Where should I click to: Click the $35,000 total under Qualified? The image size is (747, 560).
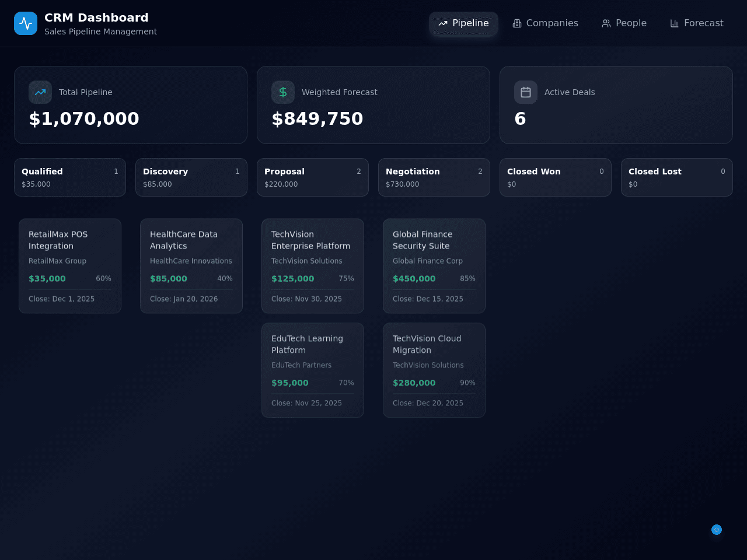tap(36, 184)
